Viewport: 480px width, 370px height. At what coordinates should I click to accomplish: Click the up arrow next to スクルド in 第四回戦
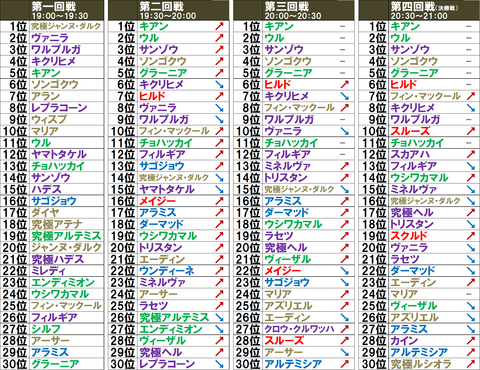(x=470, y=236)
